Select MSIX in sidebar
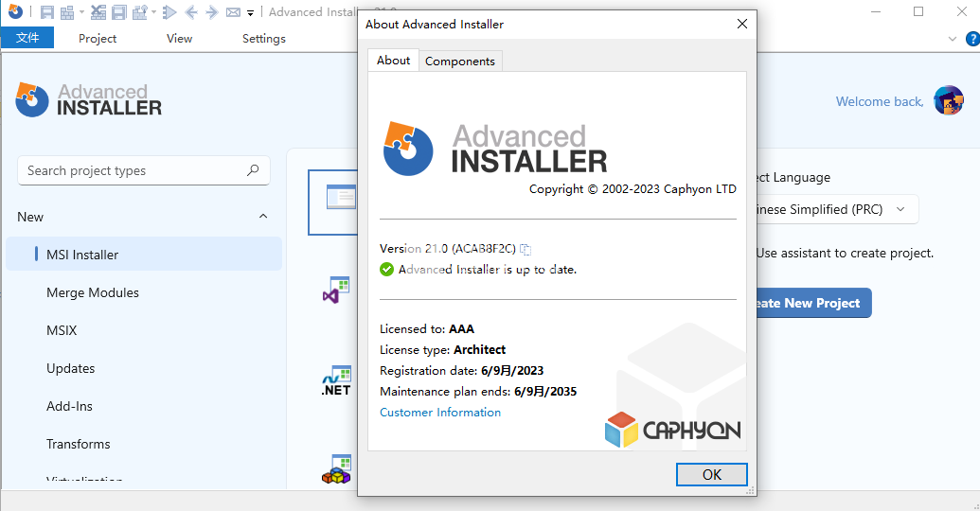Screen dimensions: 980x511 coord(62,330)
